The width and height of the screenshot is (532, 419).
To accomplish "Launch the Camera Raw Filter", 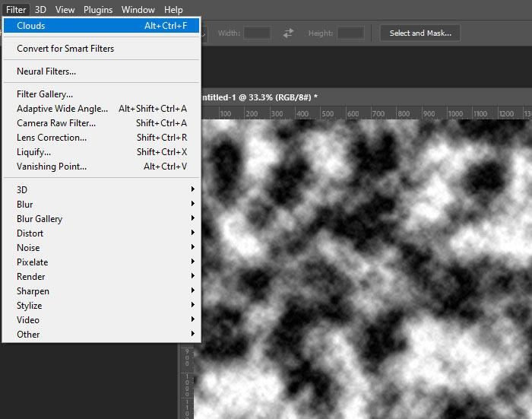I will pos(56,123).
